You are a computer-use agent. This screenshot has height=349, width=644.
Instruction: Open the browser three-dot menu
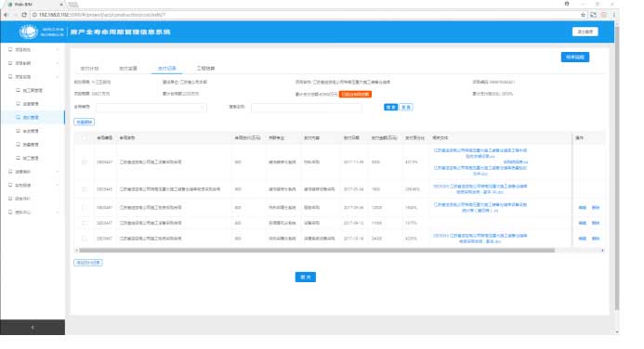[x=614, y=15]
